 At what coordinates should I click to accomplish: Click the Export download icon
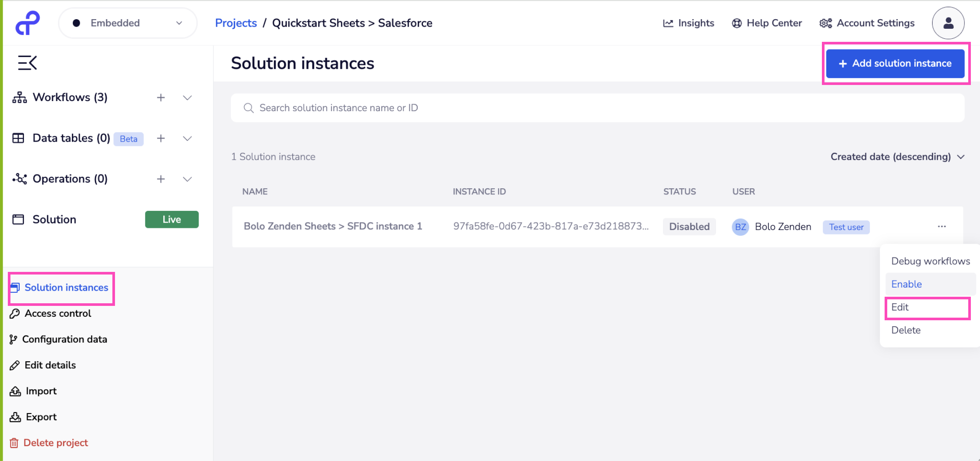click(x=14, y=417)
